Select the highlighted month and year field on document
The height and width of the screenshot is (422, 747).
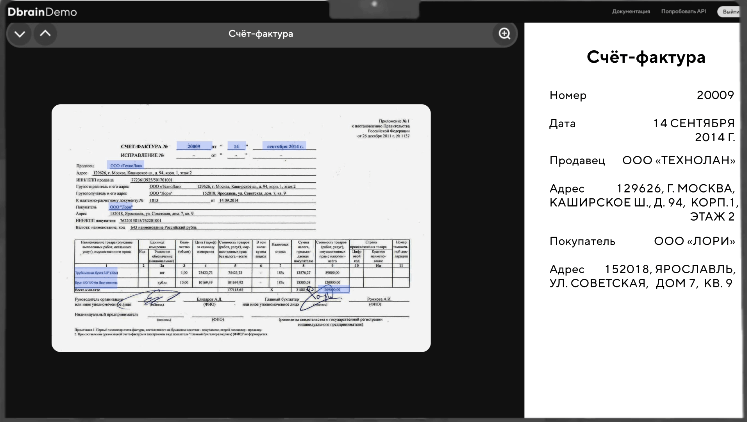284,146
